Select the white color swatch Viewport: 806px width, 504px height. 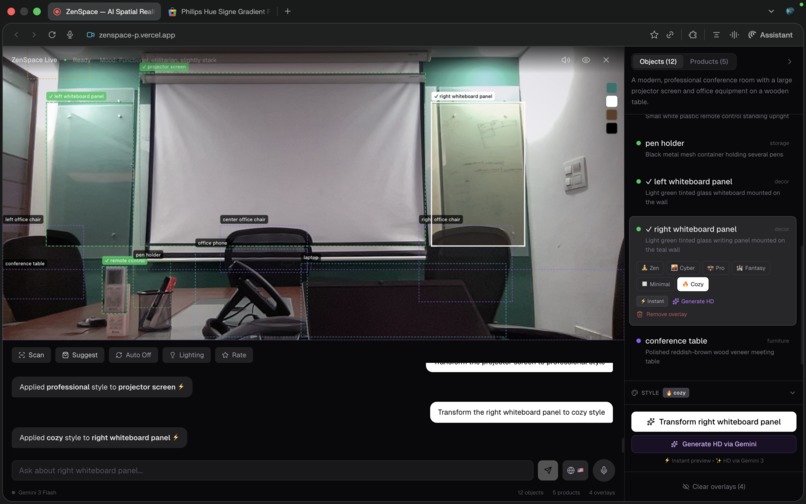click(611, 101)
